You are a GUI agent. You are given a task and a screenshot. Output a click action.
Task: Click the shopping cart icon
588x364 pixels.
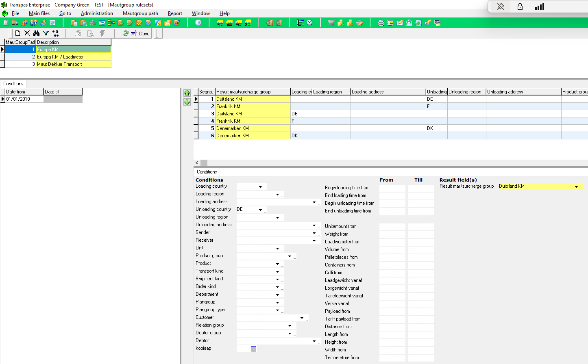331,23
